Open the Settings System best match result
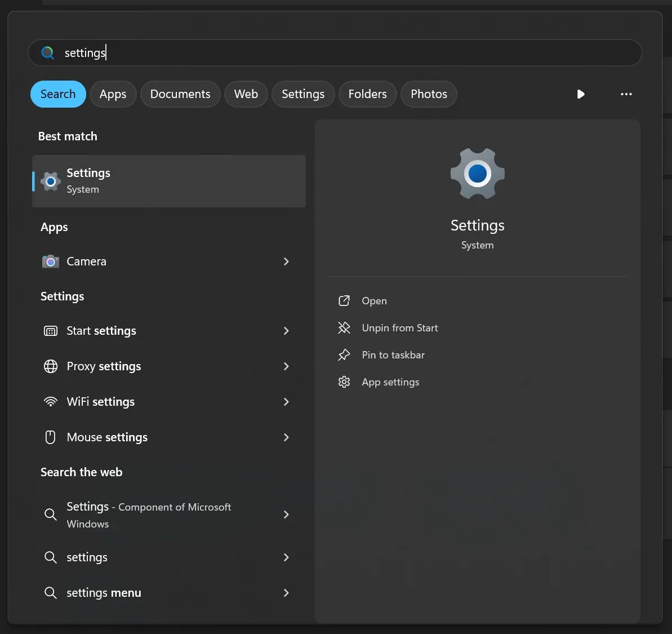The image size is (672, 634). click(169, 181)
